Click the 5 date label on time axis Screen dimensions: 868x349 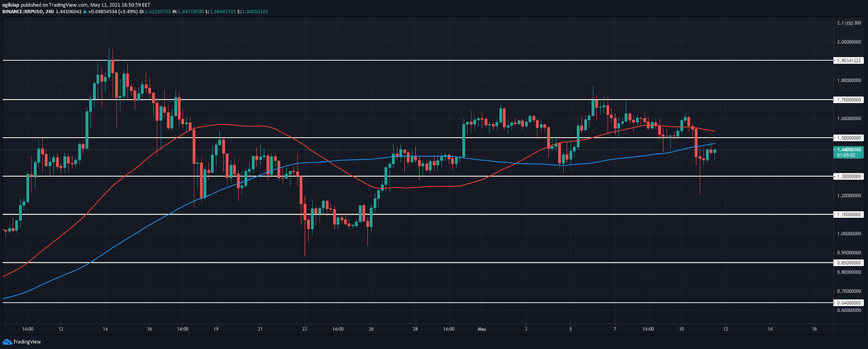coord(570,329)
